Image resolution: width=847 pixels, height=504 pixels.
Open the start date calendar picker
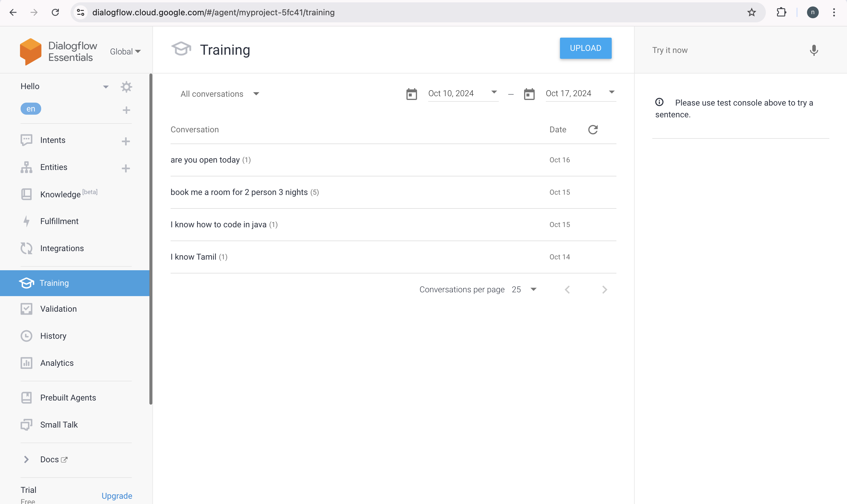point(412,94)
